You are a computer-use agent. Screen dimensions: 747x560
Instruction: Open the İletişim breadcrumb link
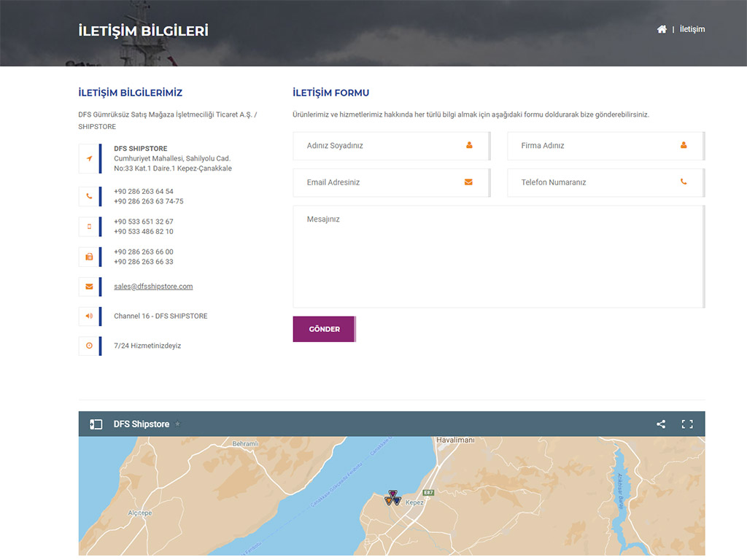coord(692,29)
